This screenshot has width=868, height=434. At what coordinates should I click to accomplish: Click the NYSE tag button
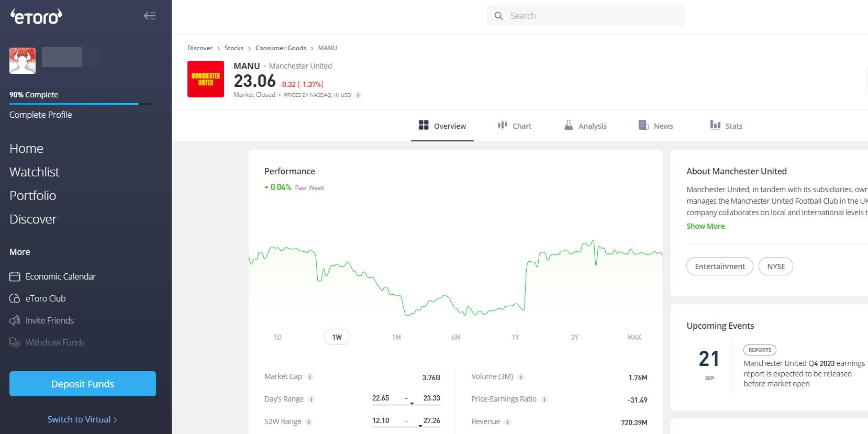(776, 266)
